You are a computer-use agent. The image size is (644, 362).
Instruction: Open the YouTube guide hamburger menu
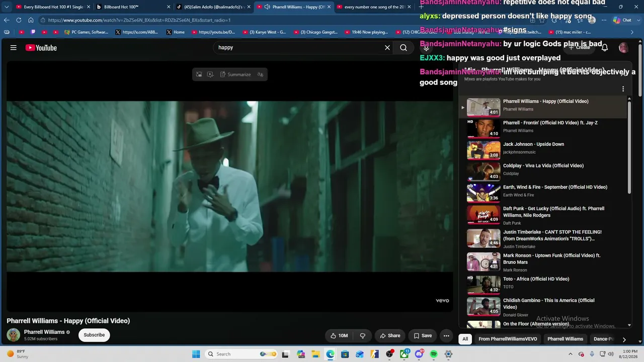pos(14,48)
